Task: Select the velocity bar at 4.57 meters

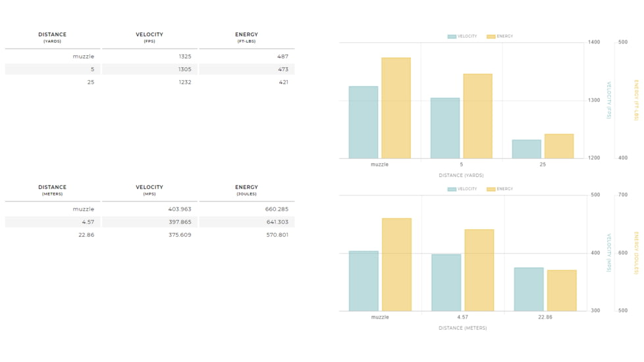Action: pos(446,282)
